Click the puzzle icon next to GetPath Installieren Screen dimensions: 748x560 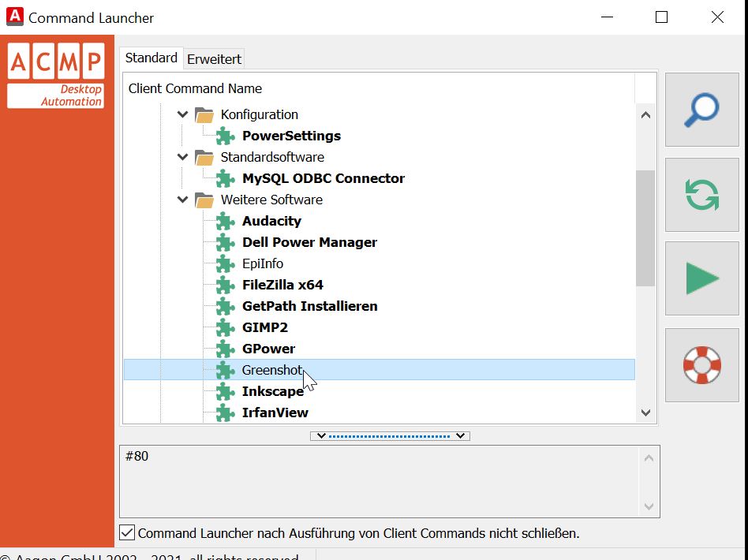tap(225, 306)
